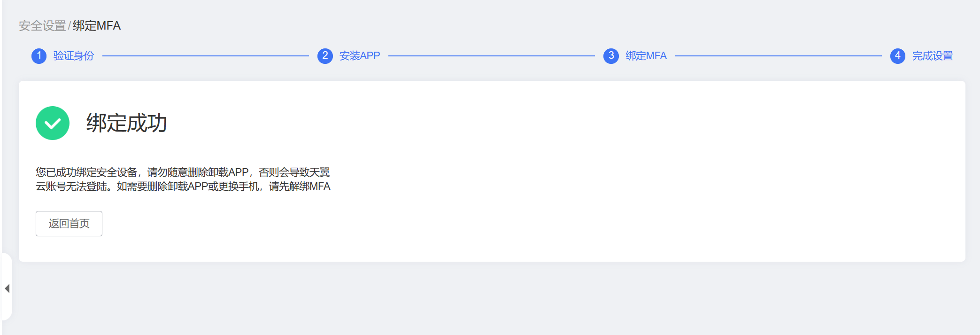
Task: Click the 绑定MFA breadcrumb item
Action: pos(97,26)
